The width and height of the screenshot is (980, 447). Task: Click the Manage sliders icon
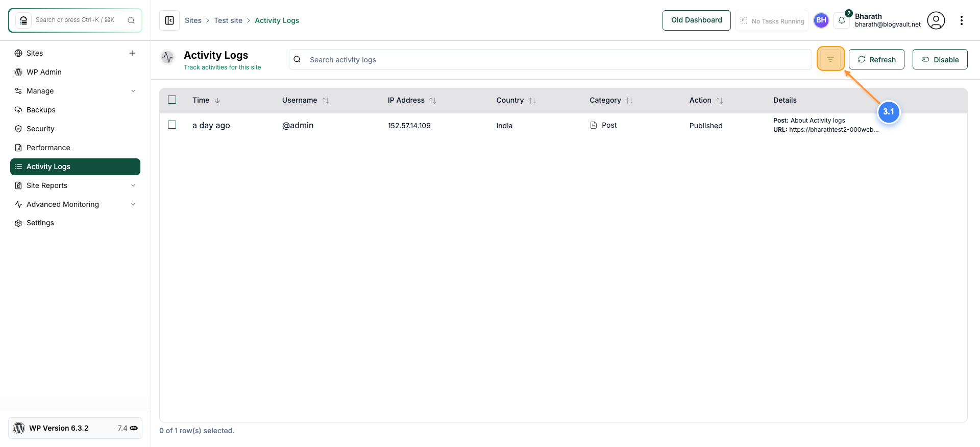(x=18, y=91)
